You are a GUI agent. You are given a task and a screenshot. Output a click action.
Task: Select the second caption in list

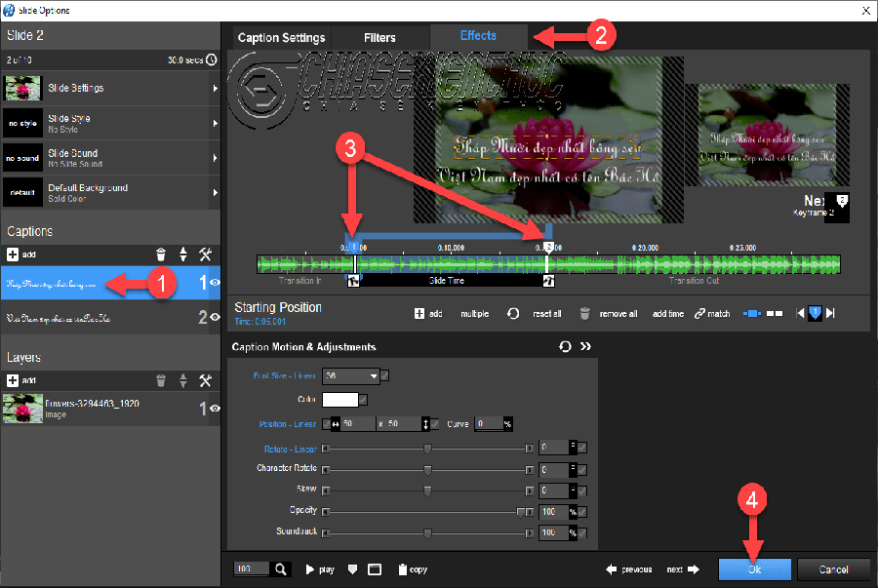tap(111, 318)
